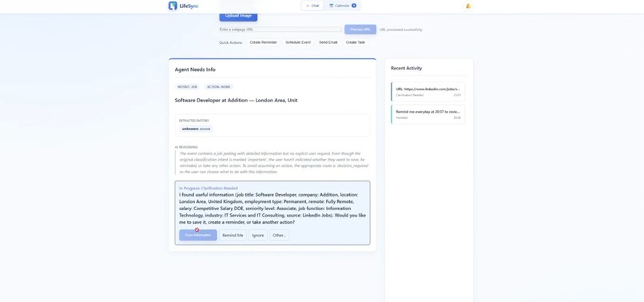Click the Calendar count badge

pyautogui.click(x=354, y=6)
